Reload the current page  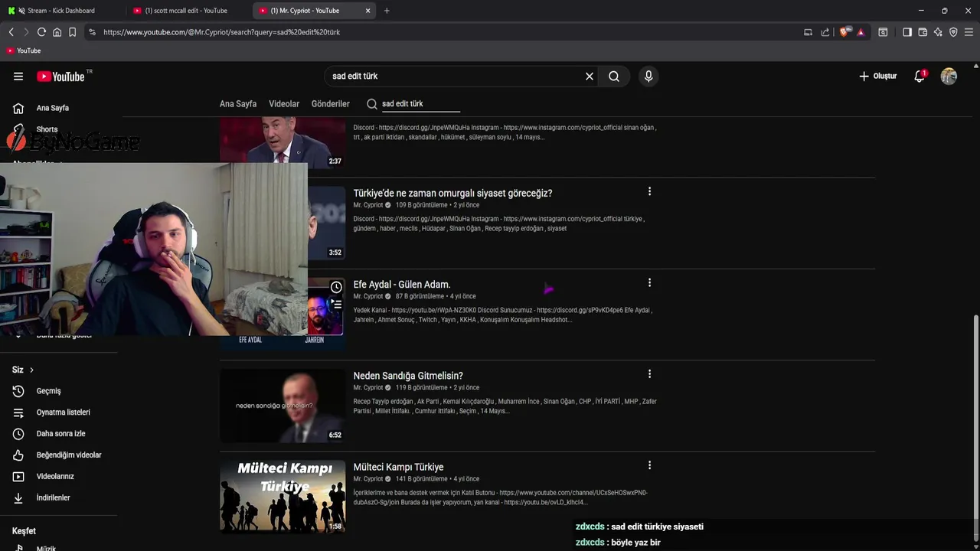(x=41, y=32)
